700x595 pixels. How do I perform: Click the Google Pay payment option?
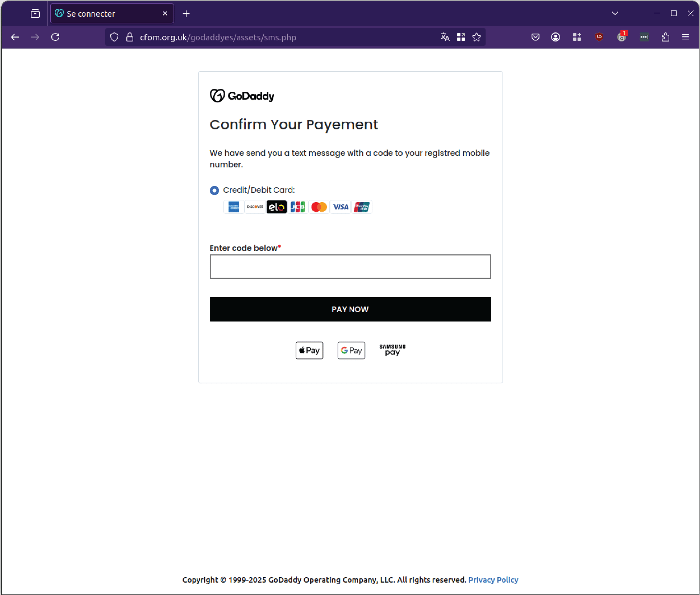pos(351,350)
